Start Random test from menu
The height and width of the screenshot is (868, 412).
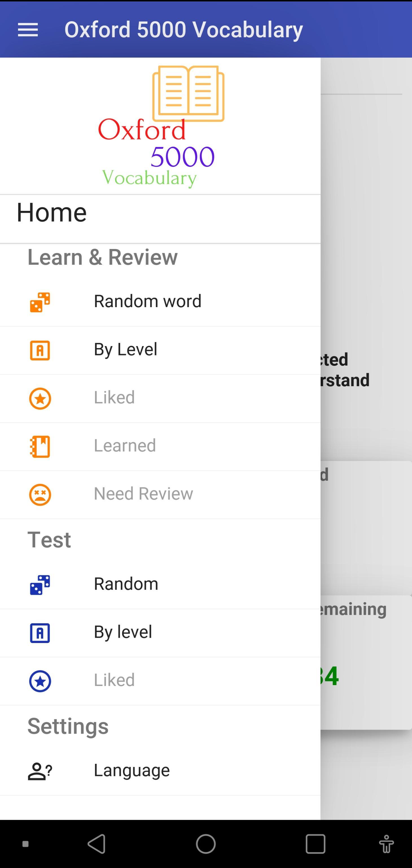click(126, 584)
